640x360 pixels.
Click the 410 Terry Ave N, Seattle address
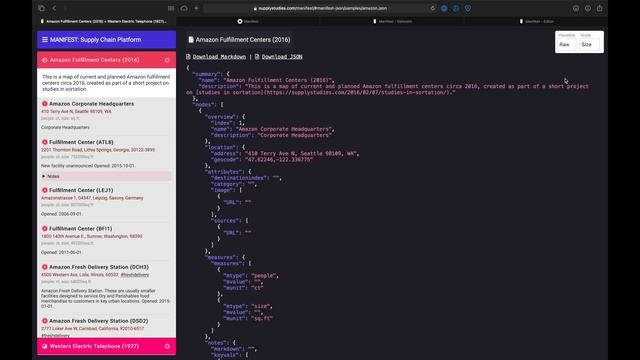[76, 111]
